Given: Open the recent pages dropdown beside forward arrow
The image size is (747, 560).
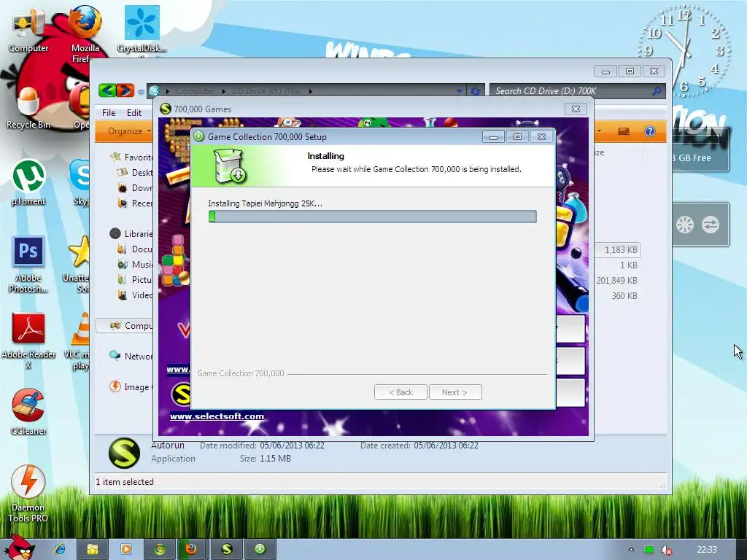Looking at the screenshot, I should tap(141, 91).
